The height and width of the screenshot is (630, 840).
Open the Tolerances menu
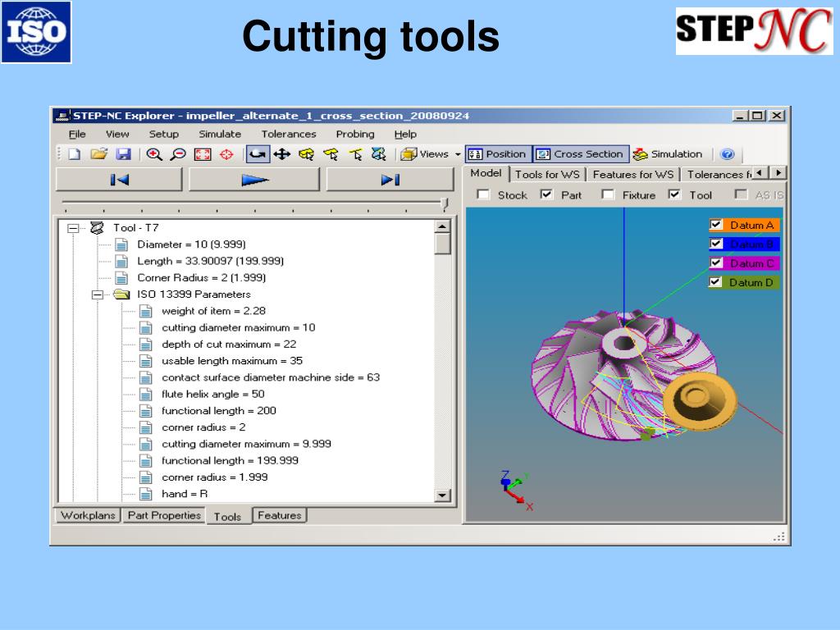pyautogui.click(x=289, y=134)
